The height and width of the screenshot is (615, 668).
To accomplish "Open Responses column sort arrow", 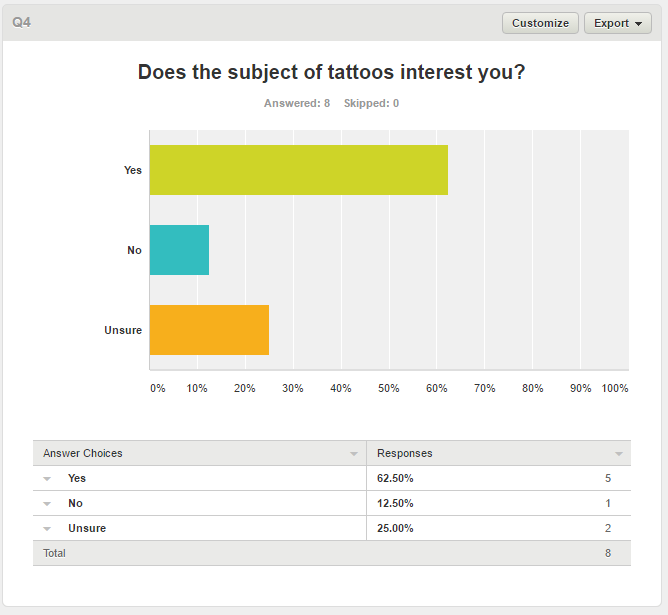I will tap(619, 454).
